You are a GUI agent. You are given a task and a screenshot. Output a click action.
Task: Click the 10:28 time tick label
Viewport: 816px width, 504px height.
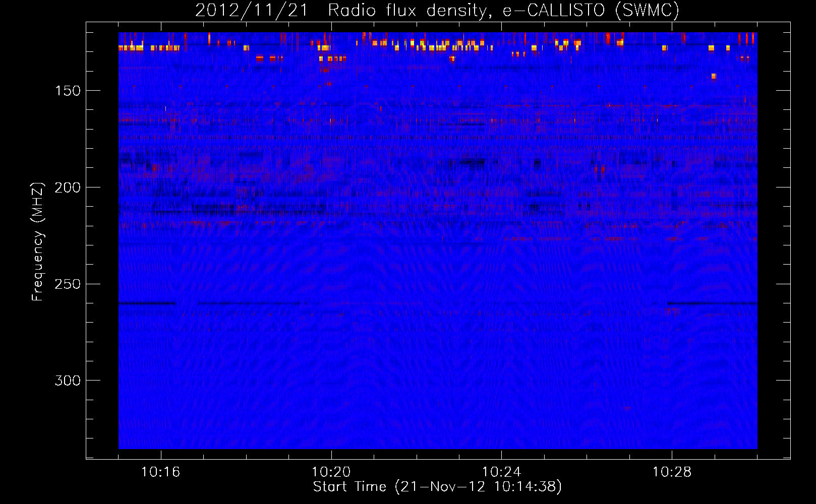(672, 472)
